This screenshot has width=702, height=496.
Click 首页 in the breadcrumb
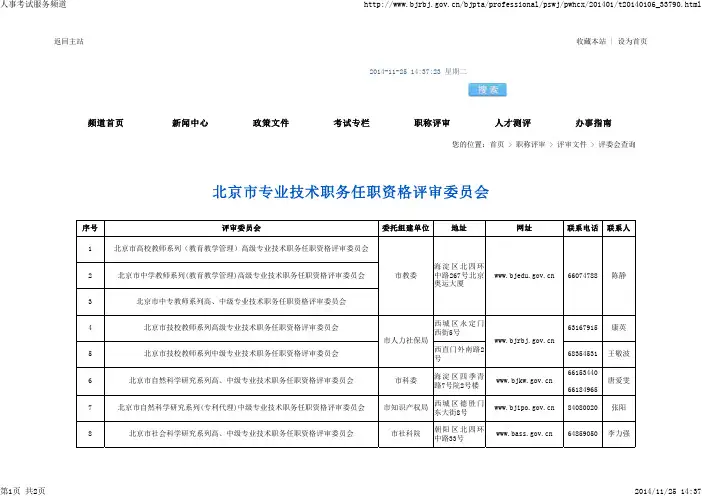[x=496, y=145]
